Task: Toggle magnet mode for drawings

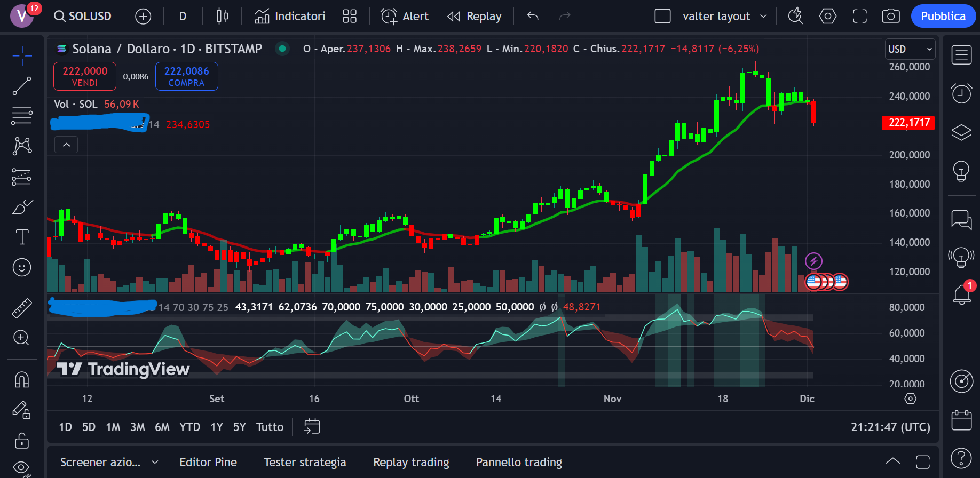Action: [22, 379]
